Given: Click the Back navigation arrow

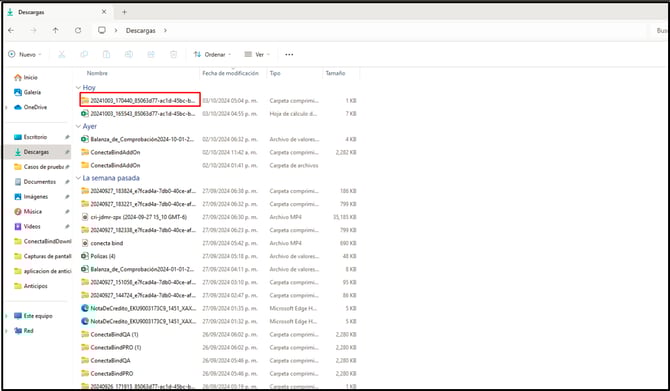Looking at the screenshot, I should pos(11,30).
